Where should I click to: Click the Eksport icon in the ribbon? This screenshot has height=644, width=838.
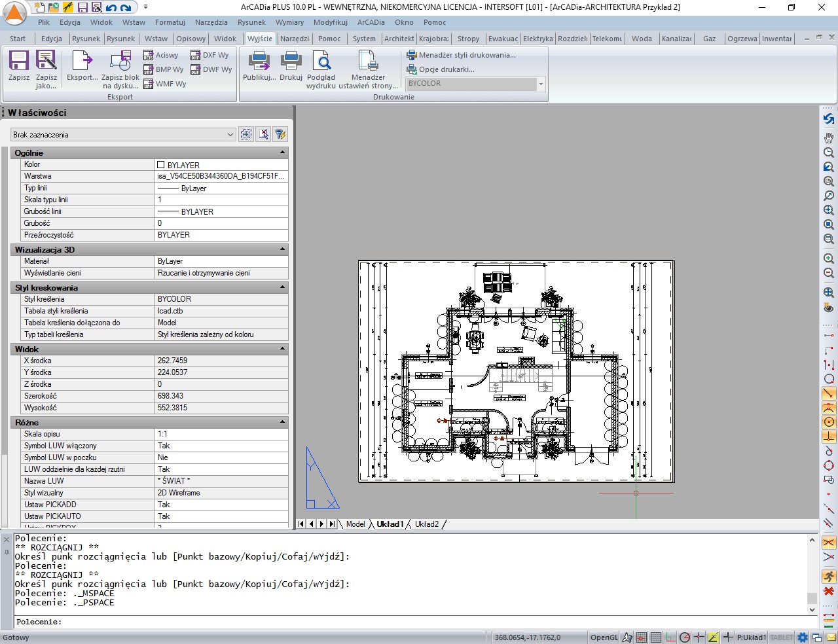pyautogui.click(x=82, y=61)
